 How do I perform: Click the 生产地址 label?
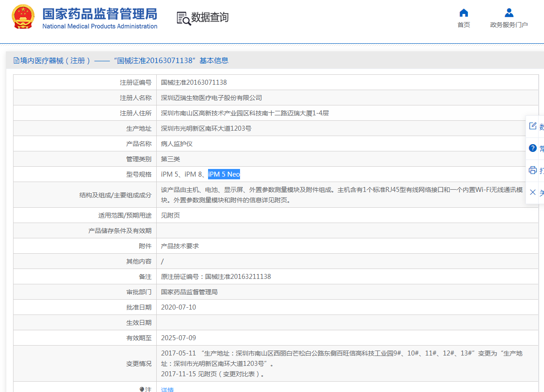point(139,128)
